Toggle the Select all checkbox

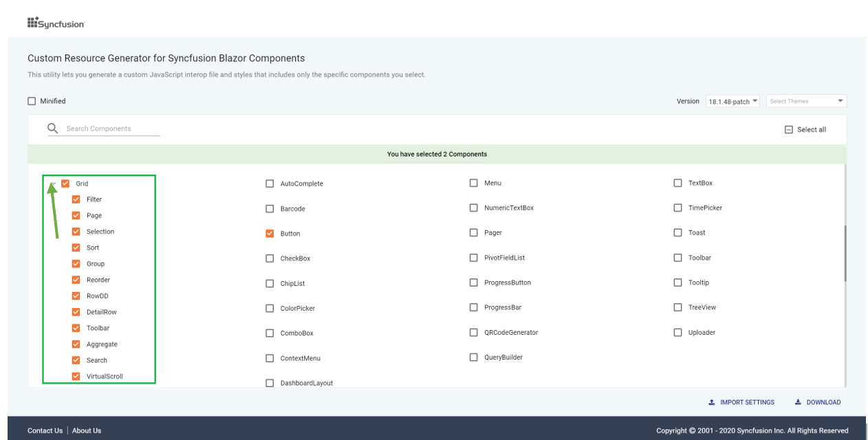[789, 129]
